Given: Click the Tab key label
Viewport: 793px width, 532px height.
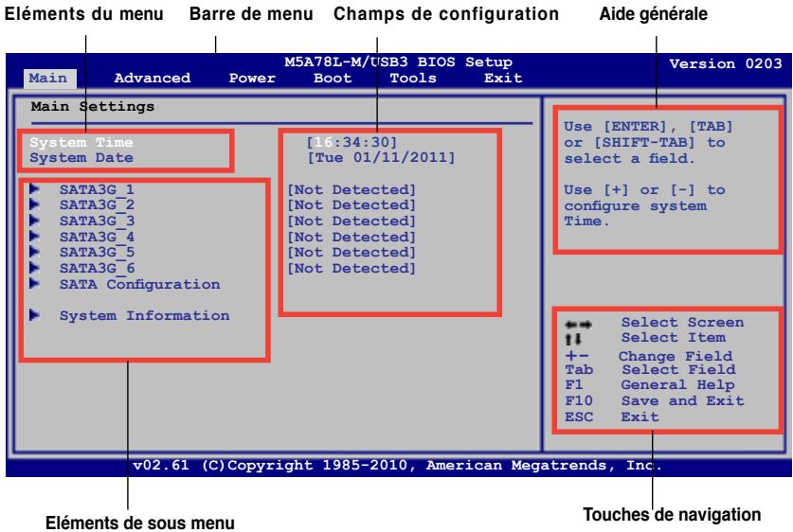Looking at the screenshot, I should point(579,370).
